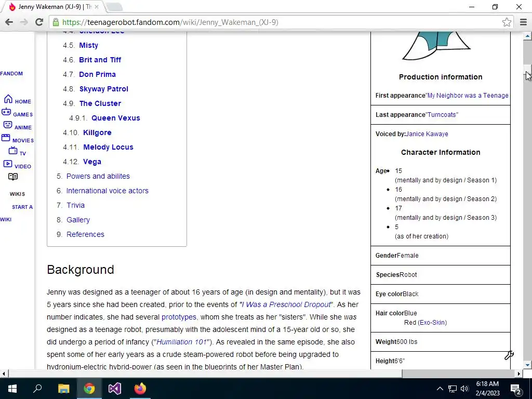Reload the page with refresh icon
532x399 pixels.
pyautogui.click(x=39, y=22)
